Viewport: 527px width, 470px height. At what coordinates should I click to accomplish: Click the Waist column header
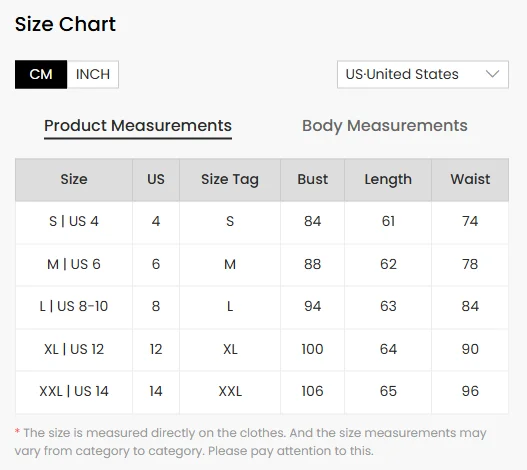point(470,180)
